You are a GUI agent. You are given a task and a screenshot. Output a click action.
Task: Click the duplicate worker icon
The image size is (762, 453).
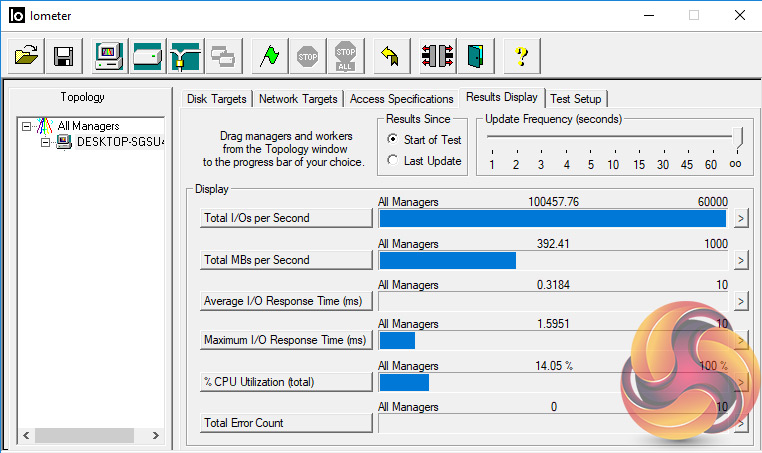223,56
